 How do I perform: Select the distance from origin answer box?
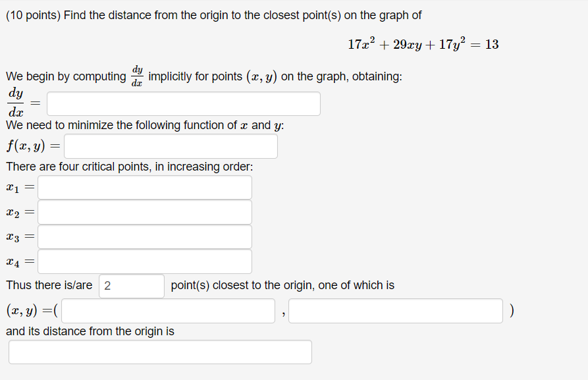click(x=159, y=352)
